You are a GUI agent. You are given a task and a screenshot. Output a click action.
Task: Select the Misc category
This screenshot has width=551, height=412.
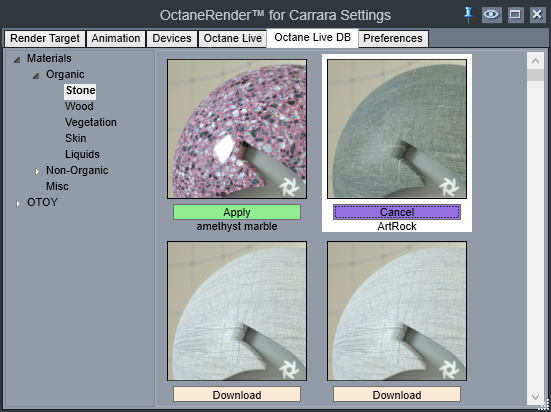(x=57, y=186)
